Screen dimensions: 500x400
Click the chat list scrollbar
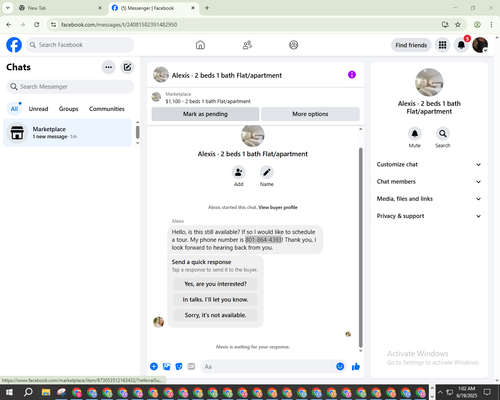pos(137,132)
